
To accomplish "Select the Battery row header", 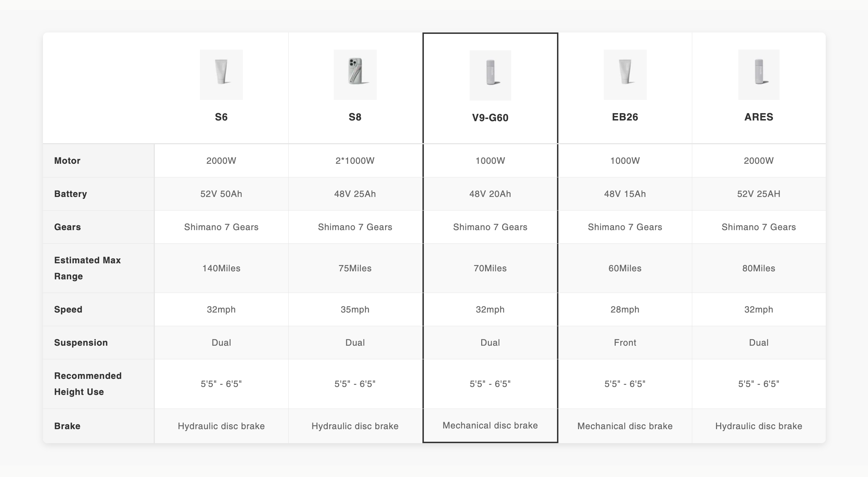I will pyautogui.click(x=71, y=194).
